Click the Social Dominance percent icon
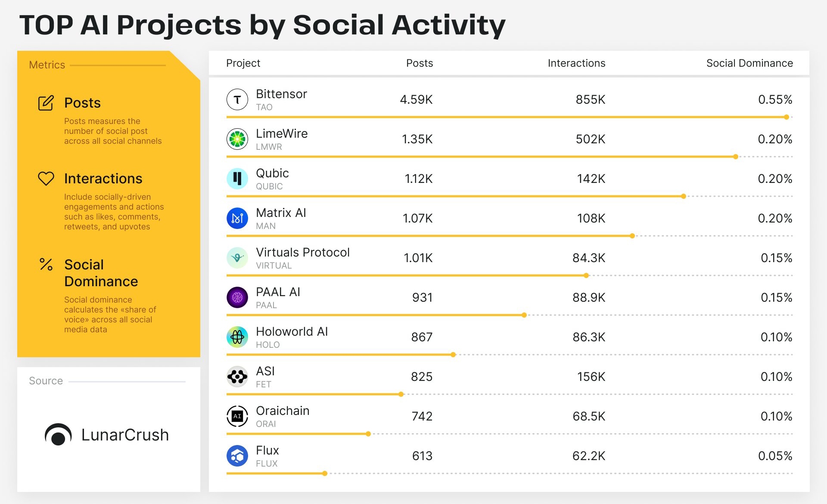Image resolution: width=827 pixels, height=504 pixels. tap(46, 264)
